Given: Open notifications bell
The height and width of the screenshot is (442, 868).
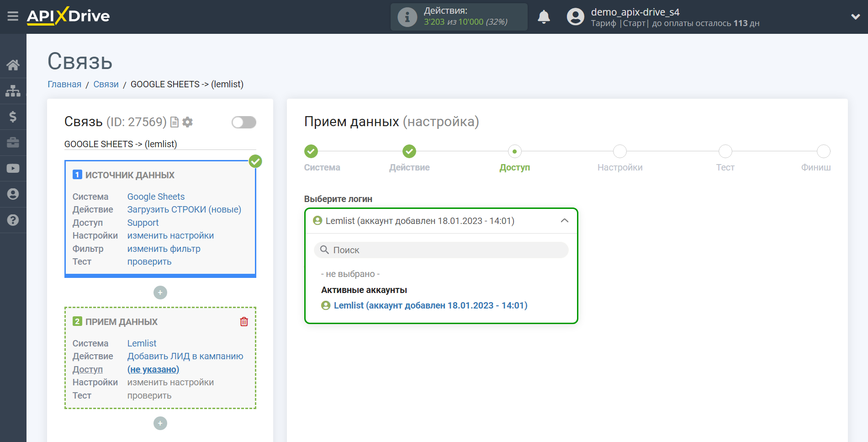Looking at the screenshot, I should (544, 17).
